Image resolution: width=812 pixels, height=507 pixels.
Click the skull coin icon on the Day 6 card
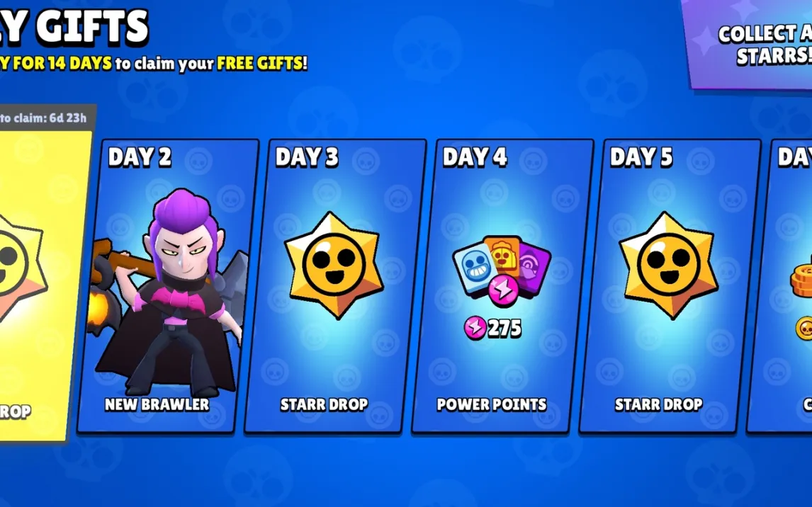804,329
